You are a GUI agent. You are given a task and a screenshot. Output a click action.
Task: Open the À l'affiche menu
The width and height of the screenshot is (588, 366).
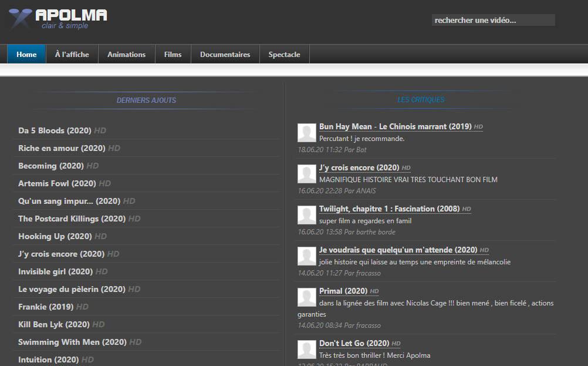(72, 55)
